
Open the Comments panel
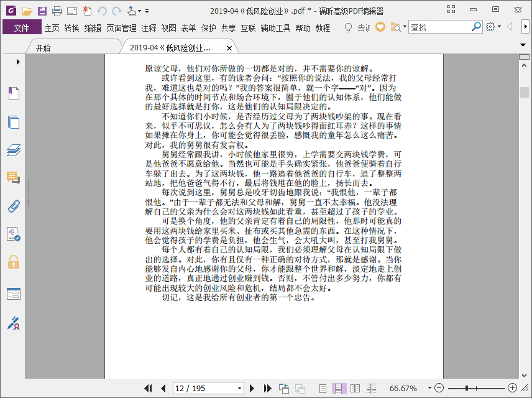point(14,178)
